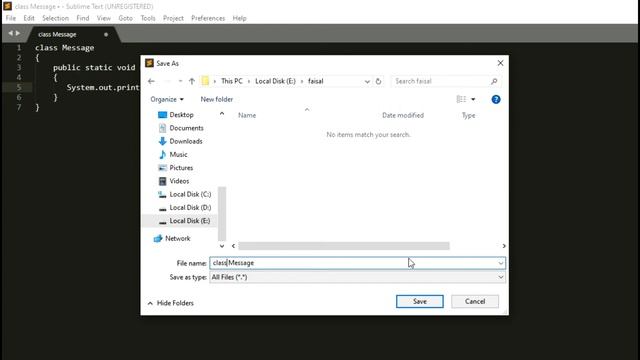Collapse with Hide Folders

171,303
